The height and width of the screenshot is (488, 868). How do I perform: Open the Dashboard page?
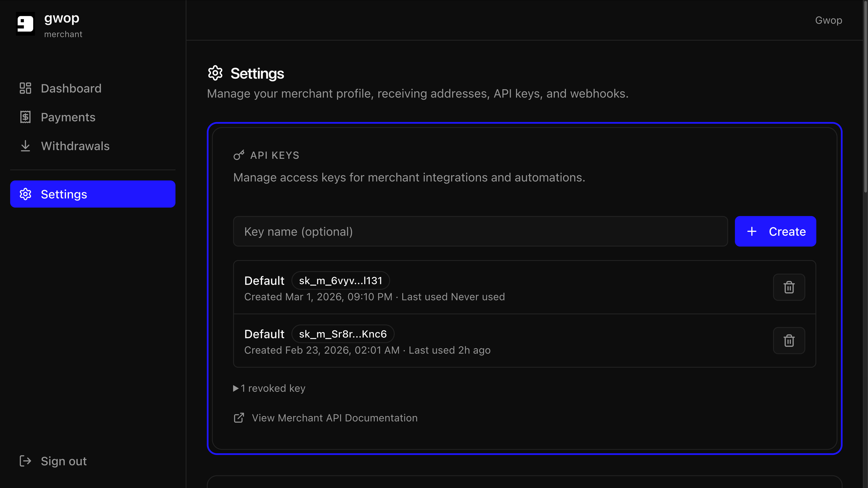(71, 88)
